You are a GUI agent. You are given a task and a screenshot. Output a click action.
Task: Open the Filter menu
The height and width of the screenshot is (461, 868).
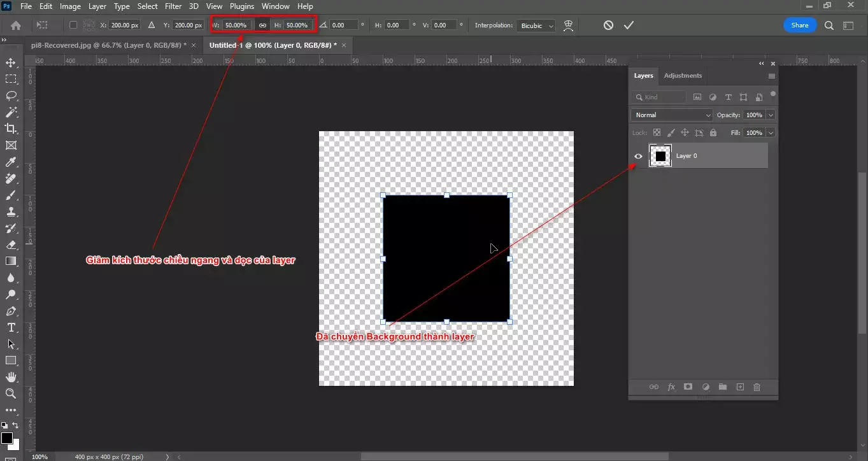click(x=173, y=6)
